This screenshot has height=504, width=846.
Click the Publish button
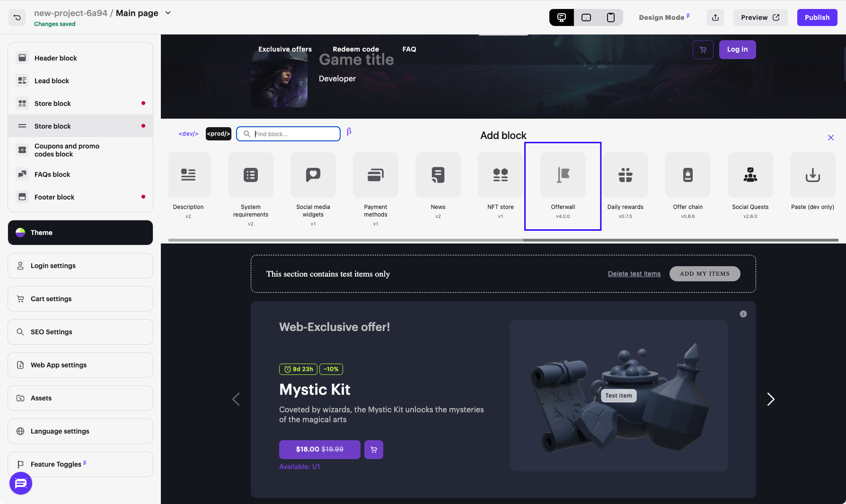coord(817,17)
